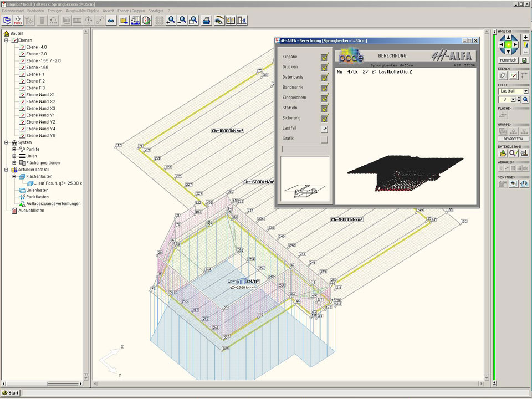The height and width of the screenshot is (399, 532).
Task: Click the magnifier icon in Folie section
Action: [x=525, y=99]
